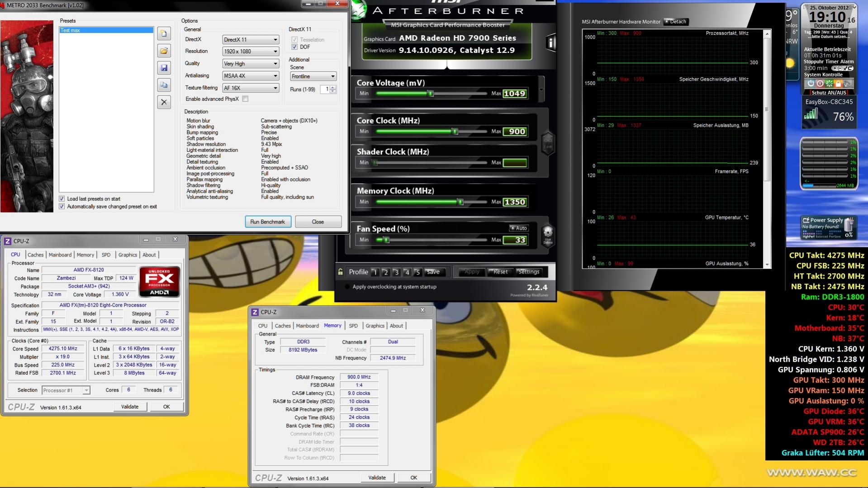Select the 'Test max' preset in the list
The image size is (868, 488).
106,30
